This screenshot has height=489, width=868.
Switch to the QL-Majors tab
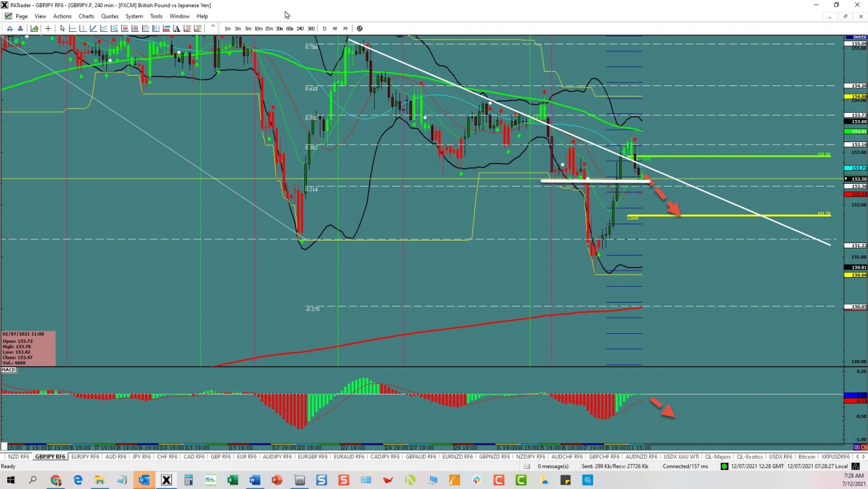717,457
